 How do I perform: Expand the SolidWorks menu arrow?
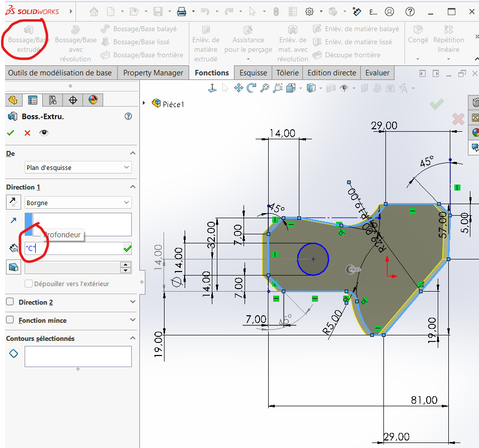(71, 12)
